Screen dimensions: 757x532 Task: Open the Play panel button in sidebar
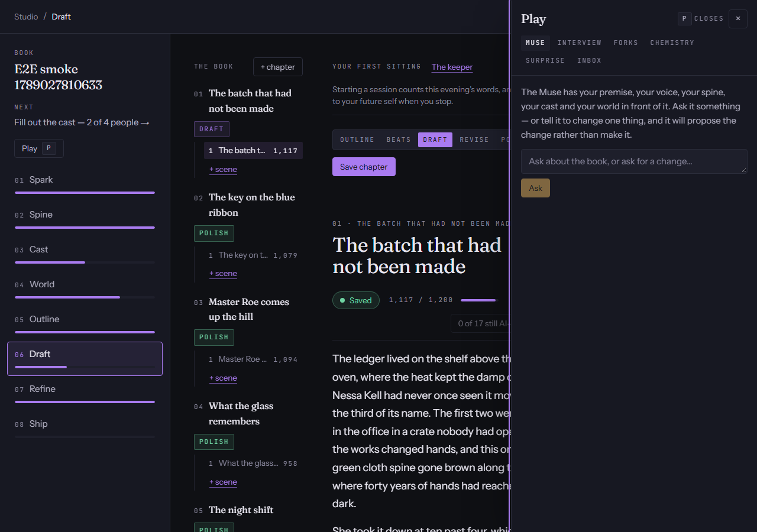[39, 148]
